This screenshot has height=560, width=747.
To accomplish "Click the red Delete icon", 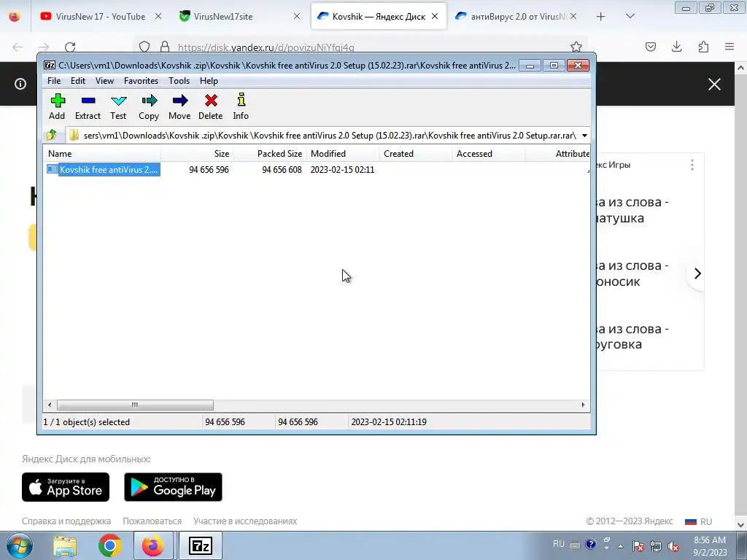I will click(211, 107).
